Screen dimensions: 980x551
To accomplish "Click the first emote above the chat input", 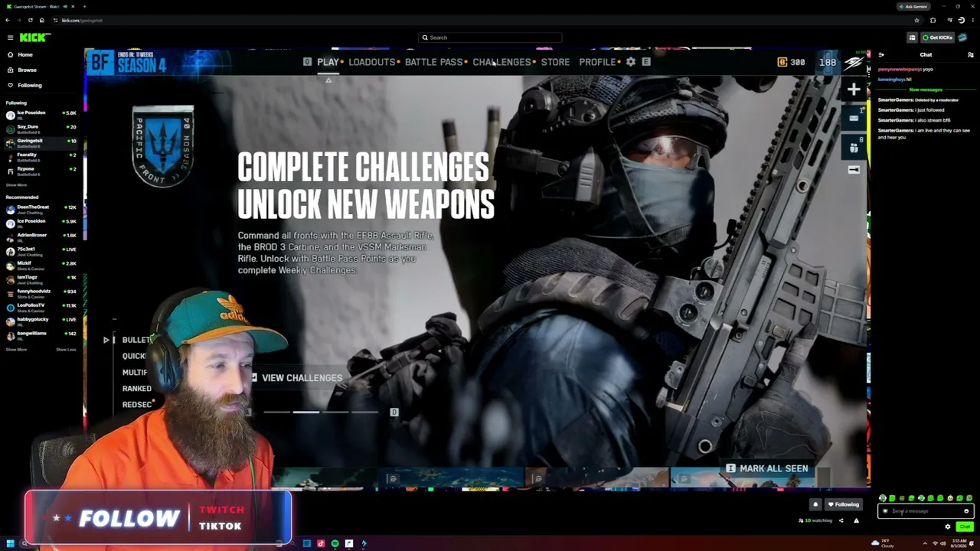I will [x=883, y=498].
